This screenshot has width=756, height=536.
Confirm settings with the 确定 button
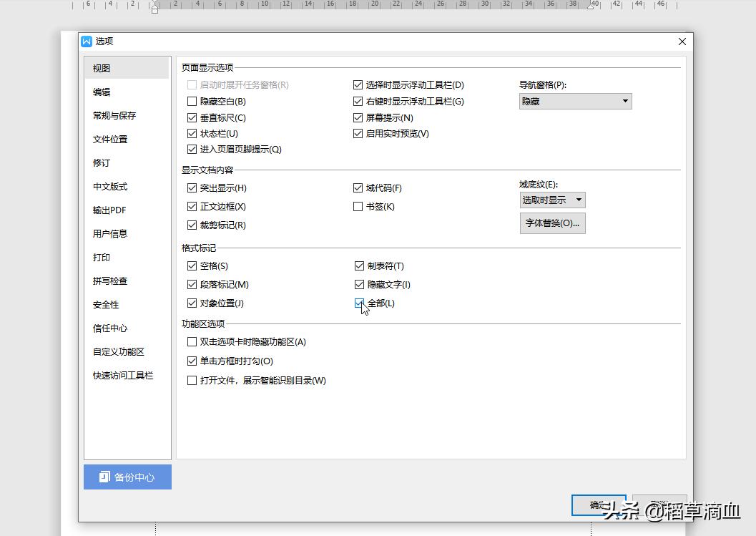click(599, 505)
